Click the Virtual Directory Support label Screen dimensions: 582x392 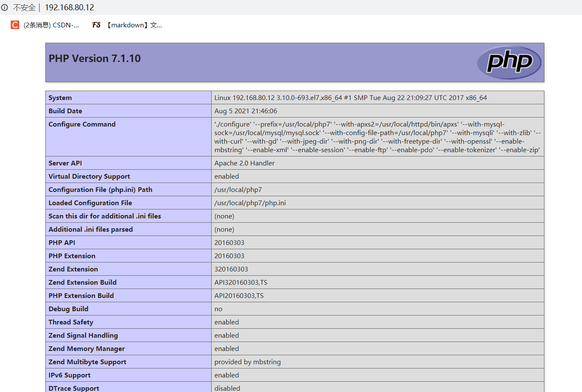click(89, 176)
